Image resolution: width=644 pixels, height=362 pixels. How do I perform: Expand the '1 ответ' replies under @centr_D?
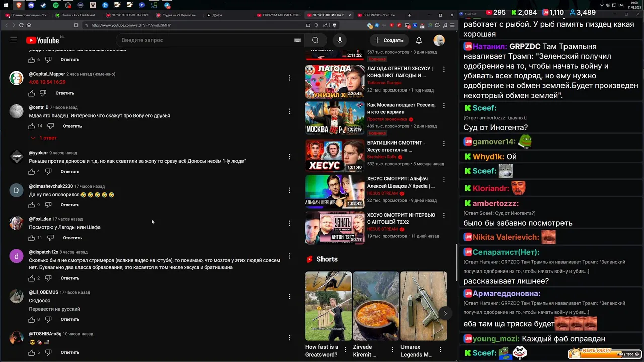(43, 138)
